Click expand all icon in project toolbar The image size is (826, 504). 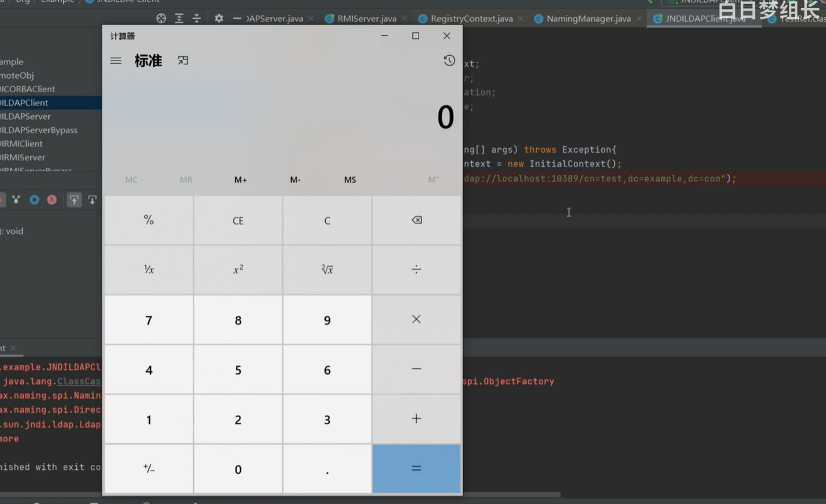179,19
